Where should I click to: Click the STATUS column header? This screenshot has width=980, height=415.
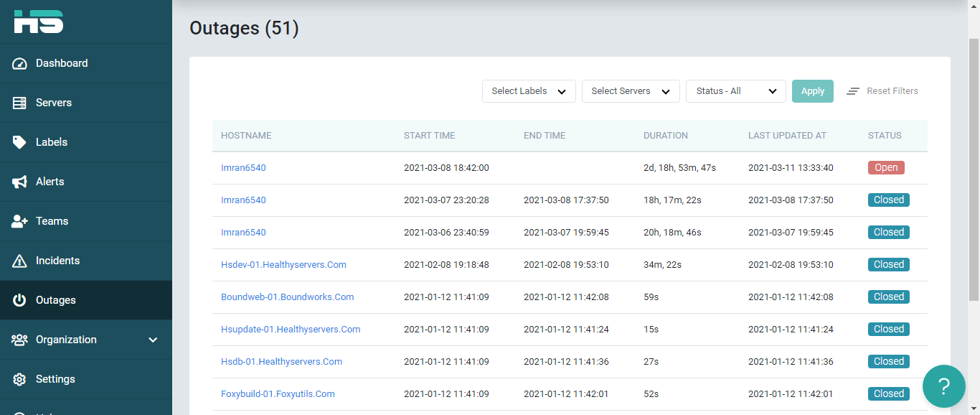pyautogui.click(x=885, y=136)
